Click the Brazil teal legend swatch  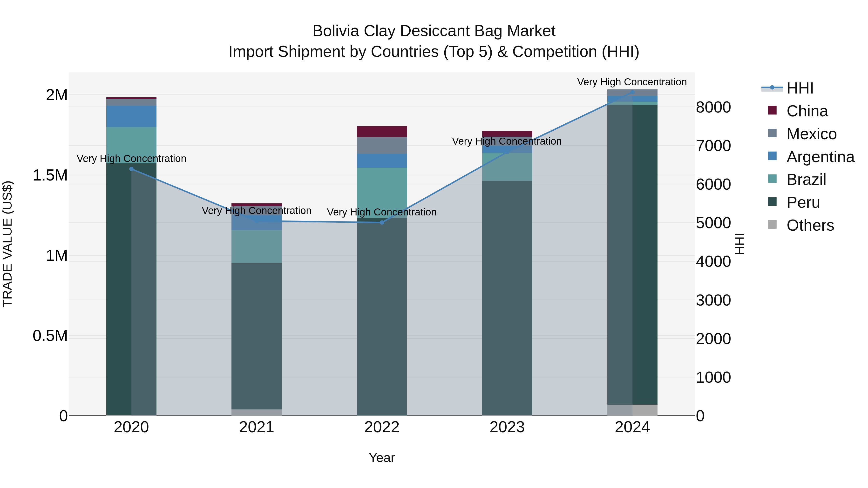click(x=772, y=179)
